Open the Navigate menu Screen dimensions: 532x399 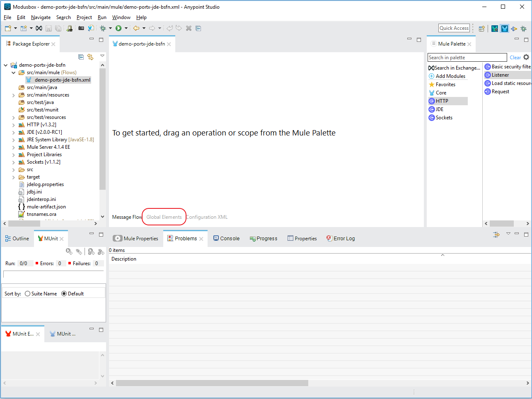[x=41, y=17]
